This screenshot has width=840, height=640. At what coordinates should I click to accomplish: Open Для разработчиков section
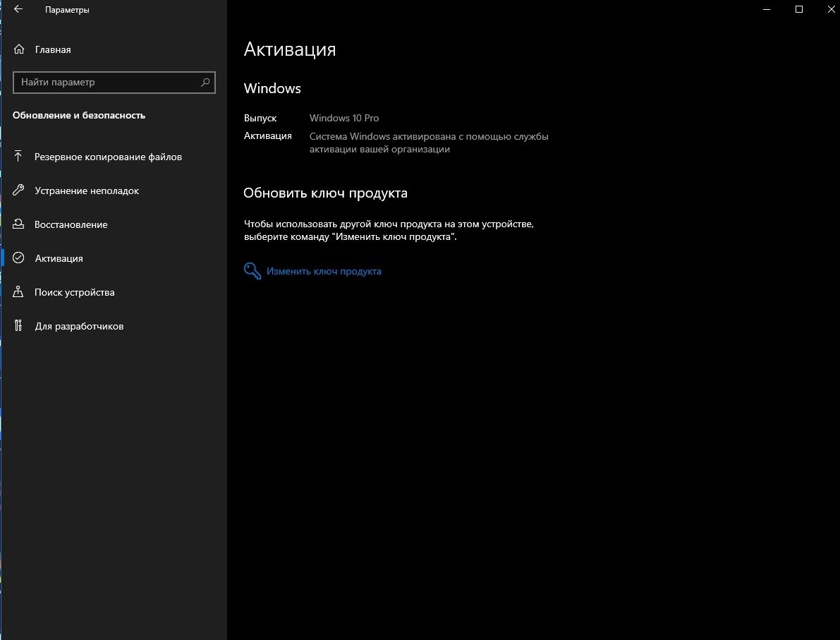(x=79, y=326)
